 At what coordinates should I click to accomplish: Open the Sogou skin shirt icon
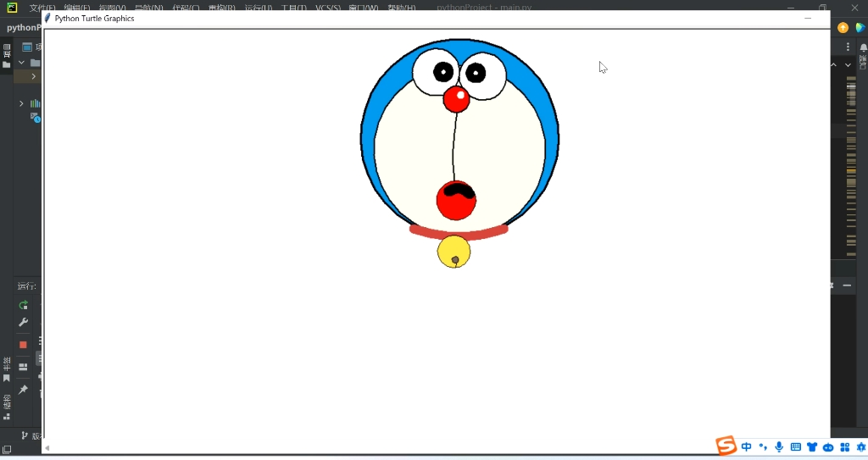[x=812, y=446]
